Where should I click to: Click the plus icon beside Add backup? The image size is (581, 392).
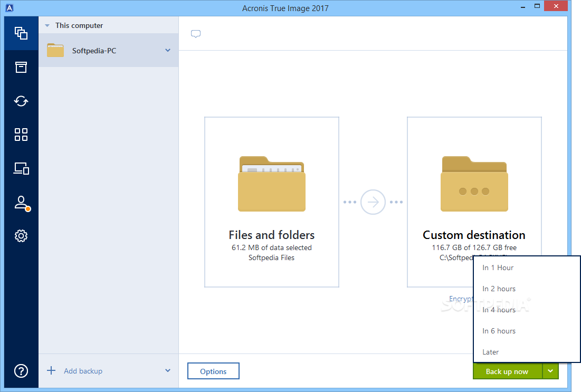point(51,370)
